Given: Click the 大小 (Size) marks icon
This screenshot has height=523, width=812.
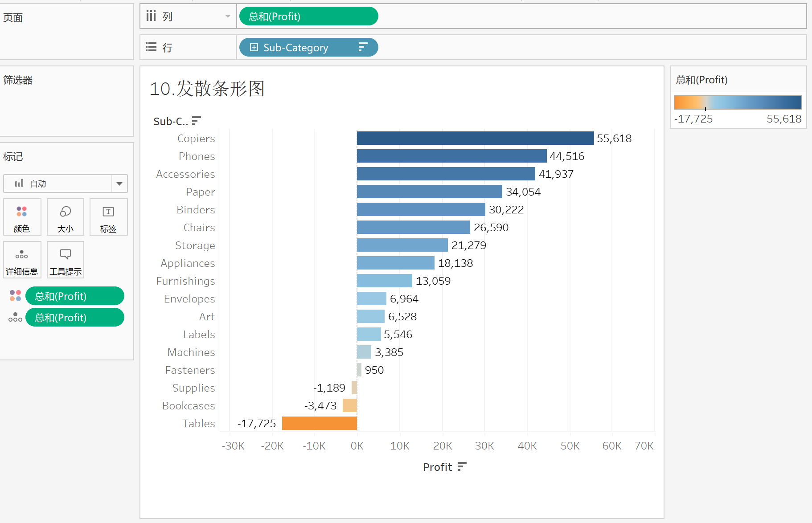Looking at the screenshot, I should pyautogui.click(x=65, y=217).
